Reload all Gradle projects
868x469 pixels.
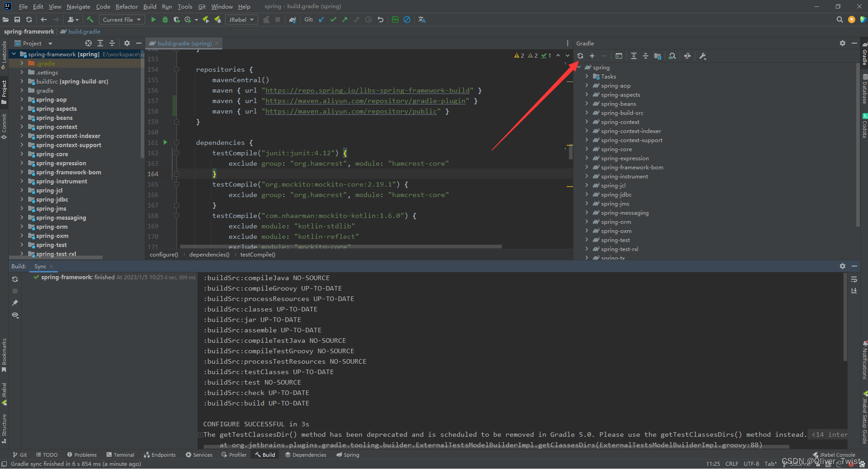tap(580, 56)
